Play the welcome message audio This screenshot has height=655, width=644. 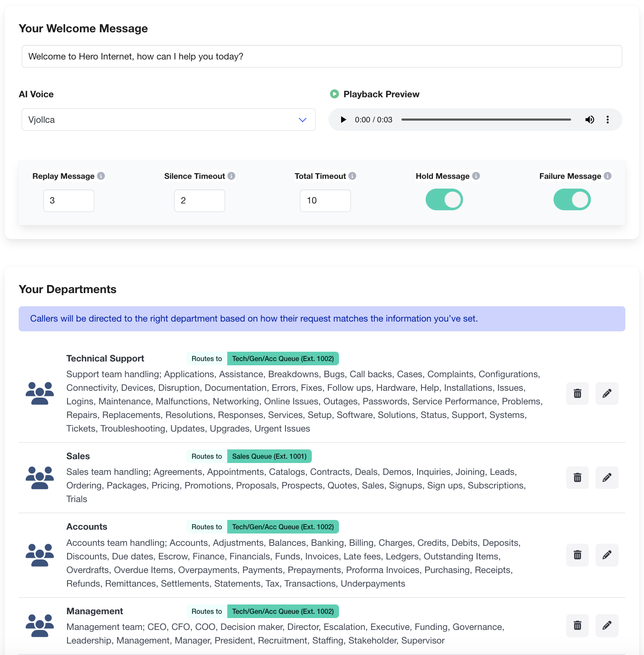coord(343,120)
